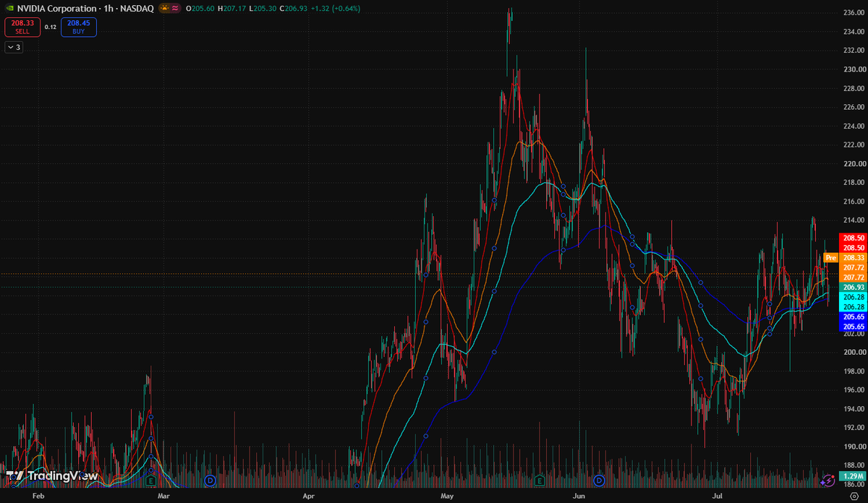868x503 pixels.
Task: Expand the collapsed indicator legend showing 3
Action: 14,47
